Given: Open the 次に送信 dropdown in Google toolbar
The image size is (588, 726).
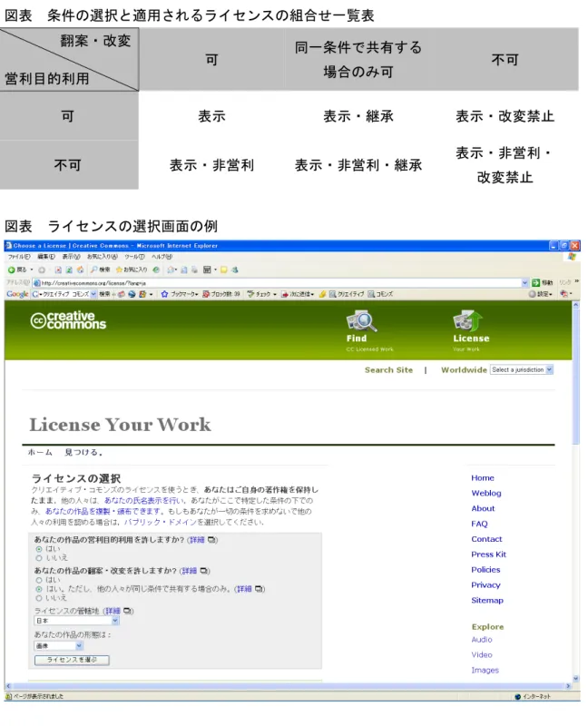Looking at the screenshot, I should pyautogui.click(x=299, y=294).
